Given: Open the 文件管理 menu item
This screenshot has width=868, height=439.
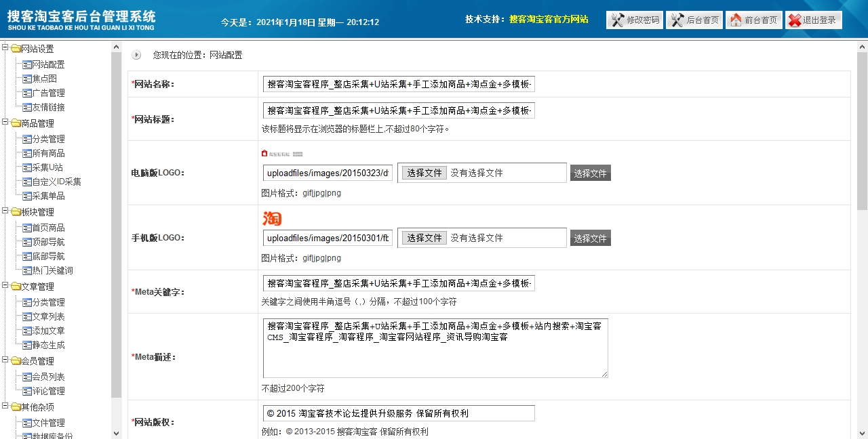Looking at the screenshot, I should pos(49,423).
